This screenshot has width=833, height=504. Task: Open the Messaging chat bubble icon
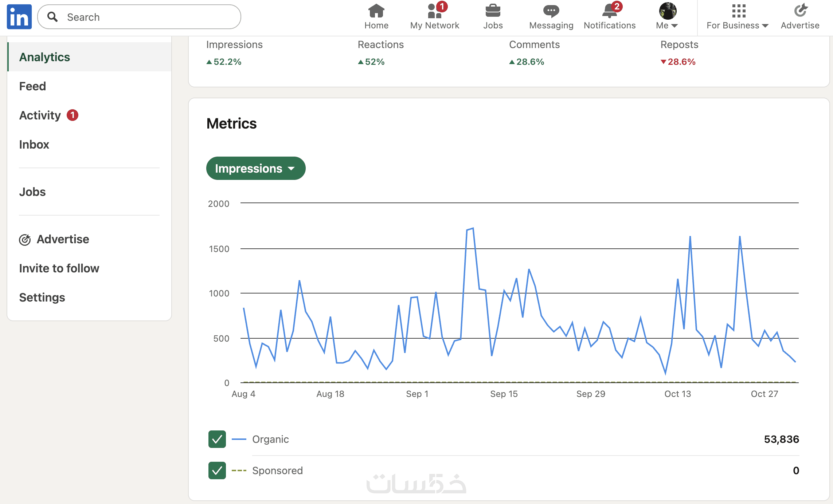(551, 12)
